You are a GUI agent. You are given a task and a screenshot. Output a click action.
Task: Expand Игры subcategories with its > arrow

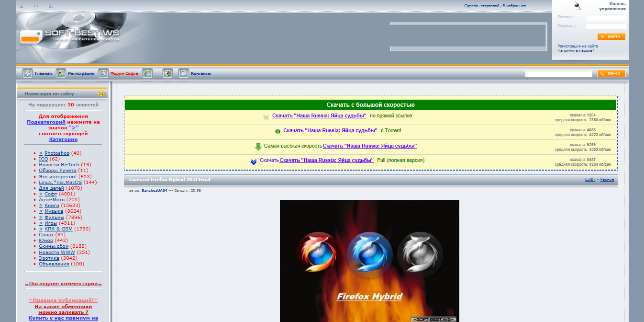pos(41,223)
